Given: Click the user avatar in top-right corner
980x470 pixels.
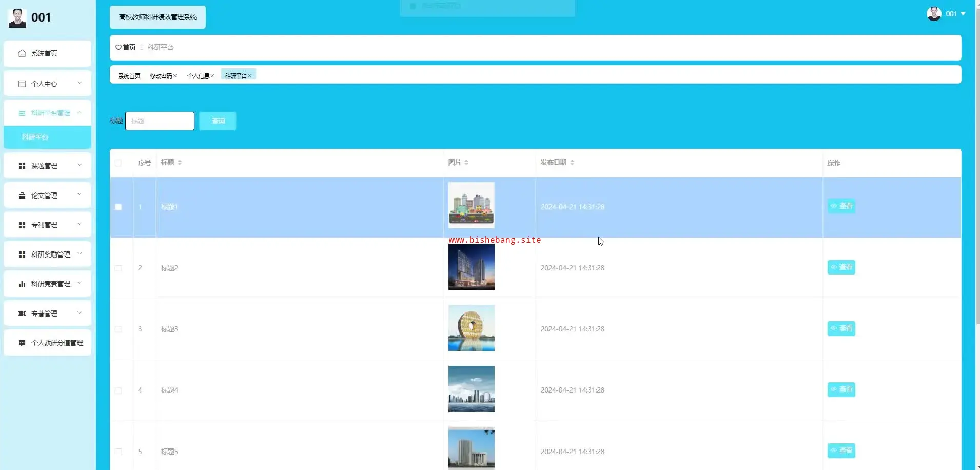Looking at the screenshot, I should (933, 14).
